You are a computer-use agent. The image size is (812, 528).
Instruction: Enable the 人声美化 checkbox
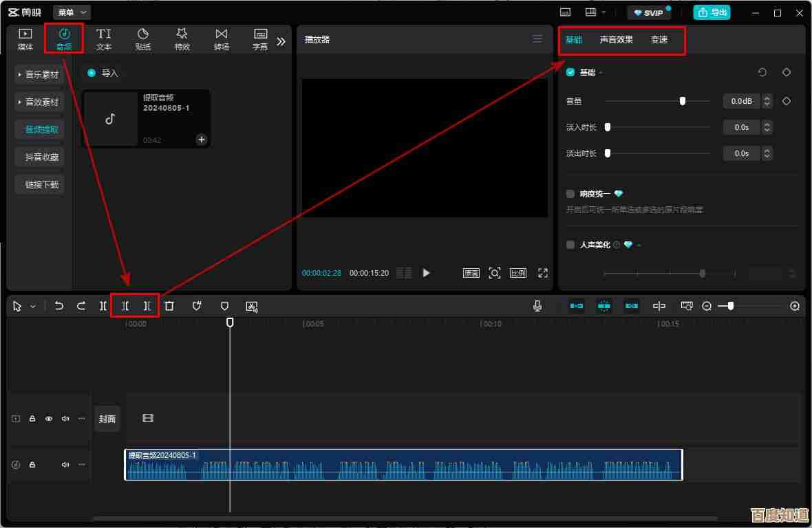pos(570,245)
